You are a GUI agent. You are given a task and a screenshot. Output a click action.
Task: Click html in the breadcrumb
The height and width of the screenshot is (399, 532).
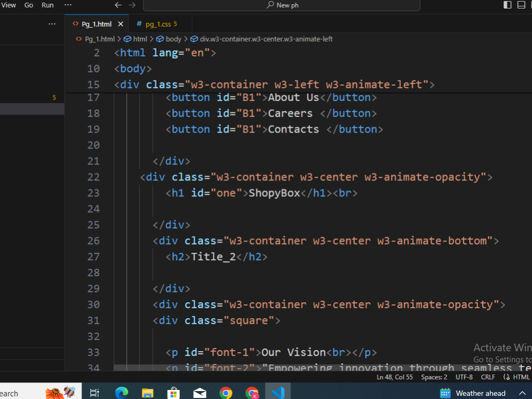click(x=136, y=39)
